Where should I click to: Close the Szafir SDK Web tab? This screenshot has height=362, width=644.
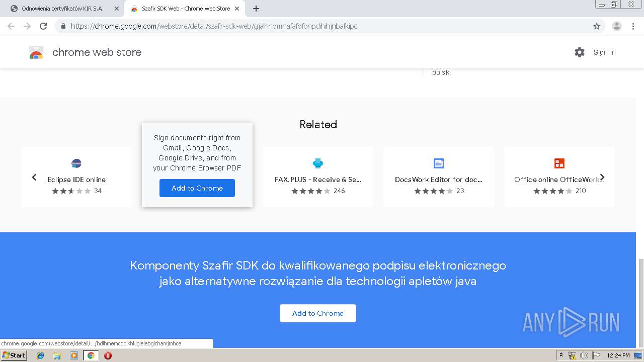pos(237,9)
